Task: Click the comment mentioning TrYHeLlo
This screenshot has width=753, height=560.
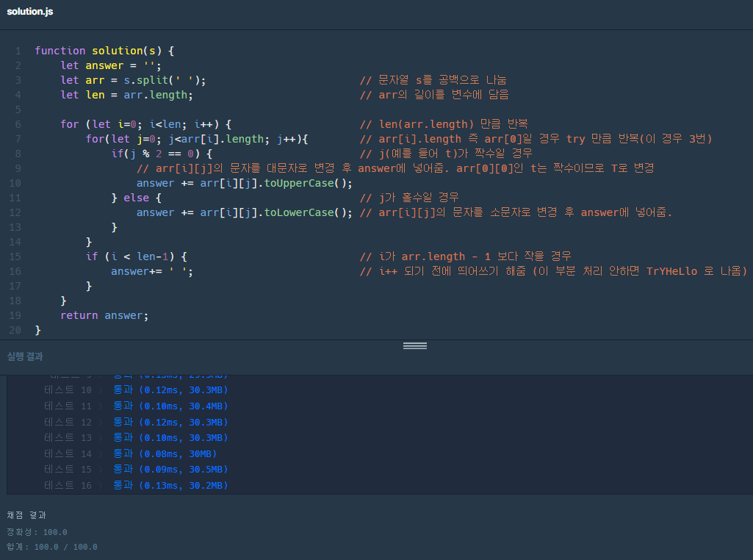Action: (554, 271)
